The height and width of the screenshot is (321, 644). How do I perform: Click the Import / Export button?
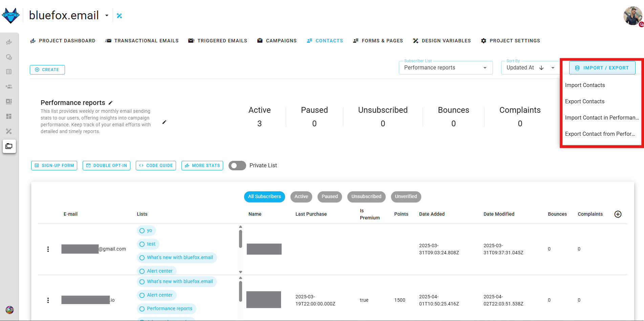point(602,68)
